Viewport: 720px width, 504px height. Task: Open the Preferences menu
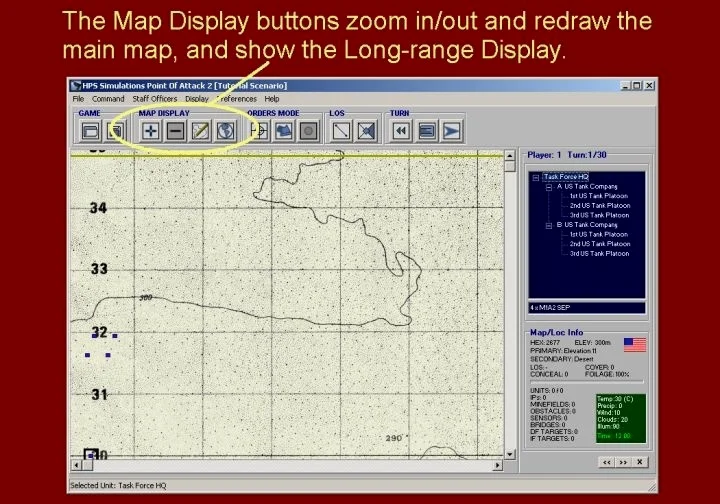coord(237,99)
